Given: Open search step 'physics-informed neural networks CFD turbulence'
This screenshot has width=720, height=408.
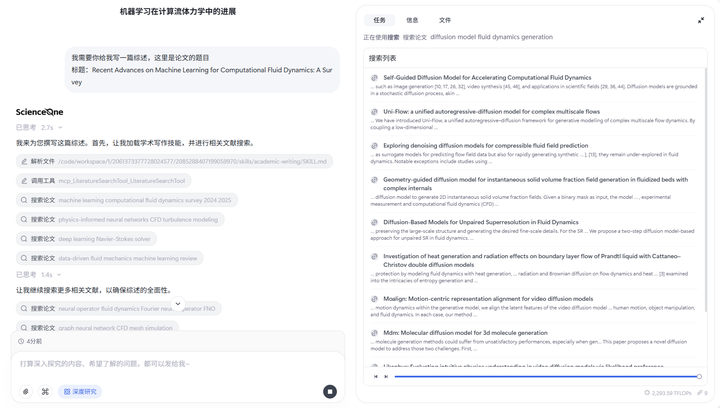Looking at the screenshot, I should 120,219.
